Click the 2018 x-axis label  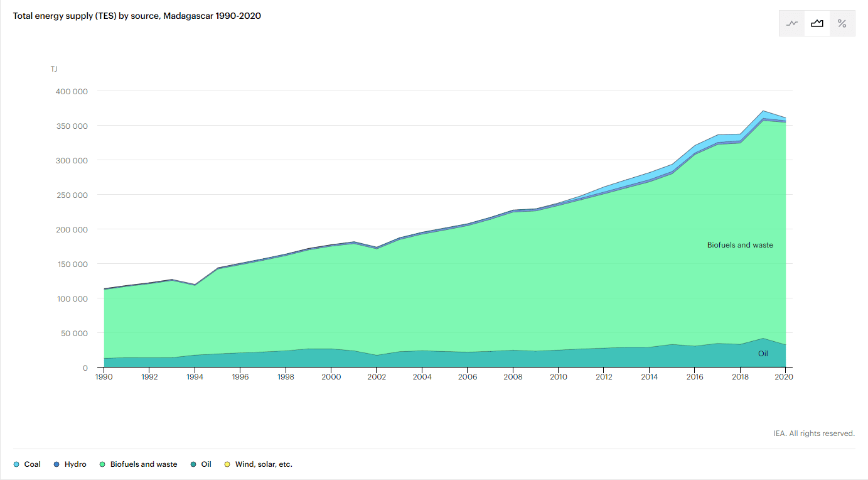coord(740,377)
